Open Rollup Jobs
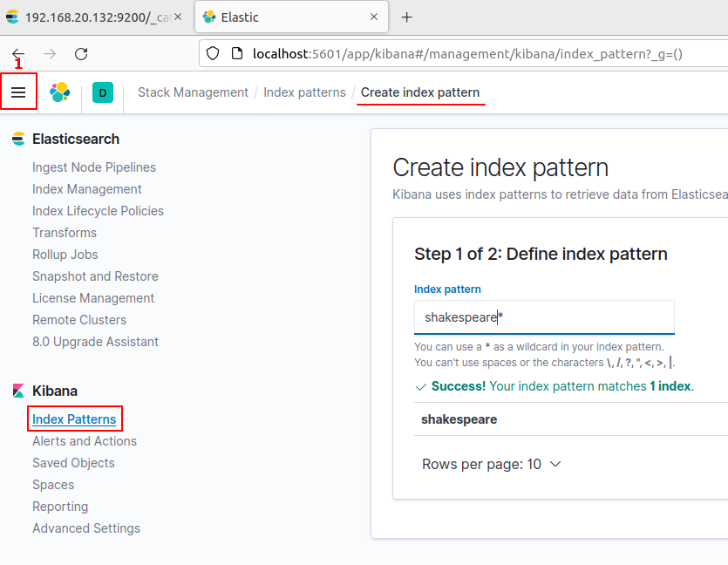Viewport: 728px width, 565px height. point(65,255)
